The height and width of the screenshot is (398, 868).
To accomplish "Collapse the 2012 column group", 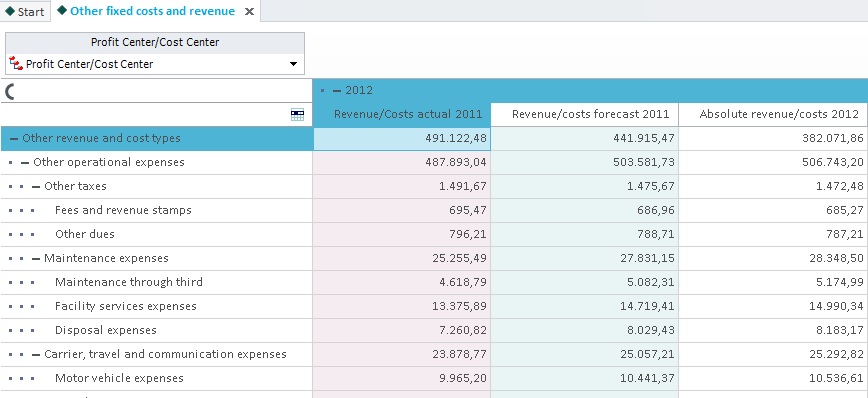I will point(337,90).
